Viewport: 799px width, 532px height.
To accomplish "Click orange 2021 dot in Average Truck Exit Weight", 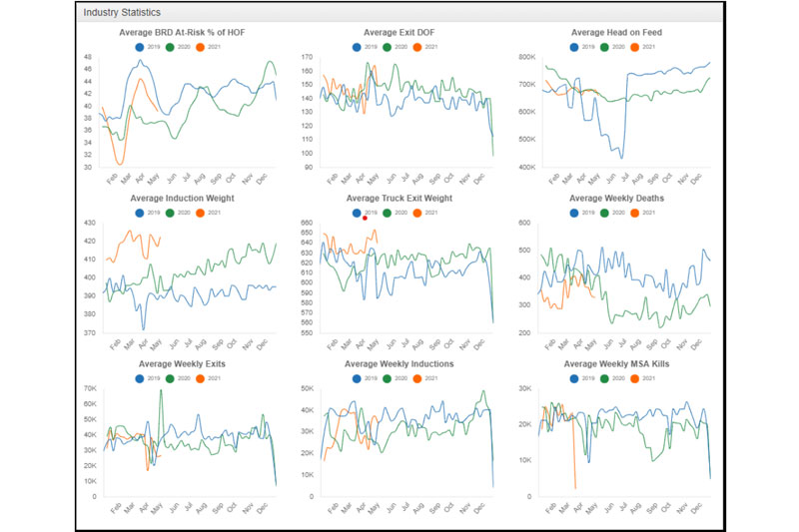I will pyautogui.click(x=417, y=213).
